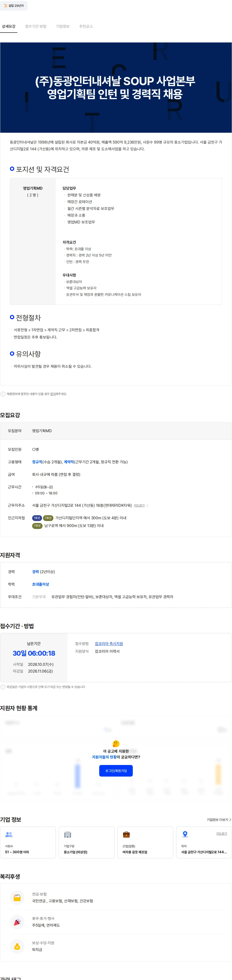The width and height of the screenshot is (232, 980).
Task: Click the thinking emoji icon above applicant stats
Action: [116, 744]
